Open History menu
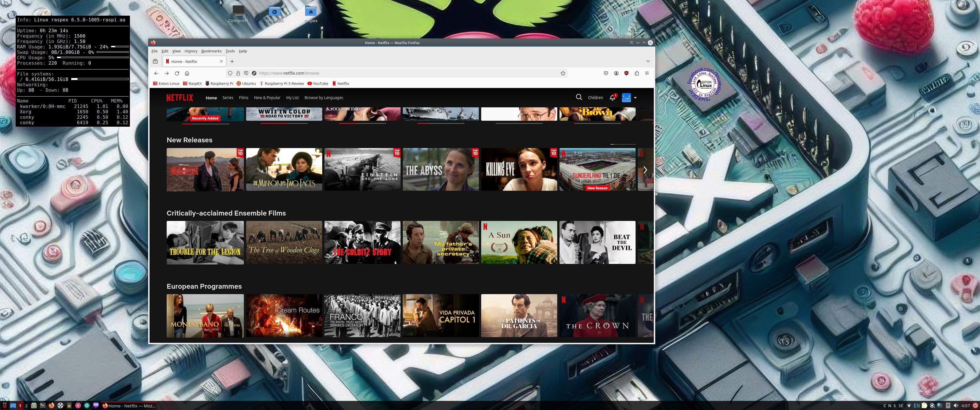This screenshot has width=980, height=410. 191,51
